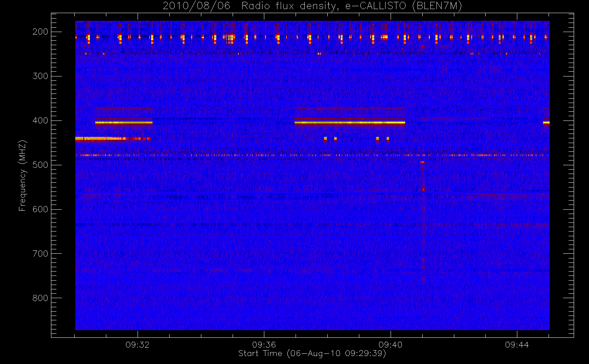Click the 400 frequency tick label

(40, 120)
